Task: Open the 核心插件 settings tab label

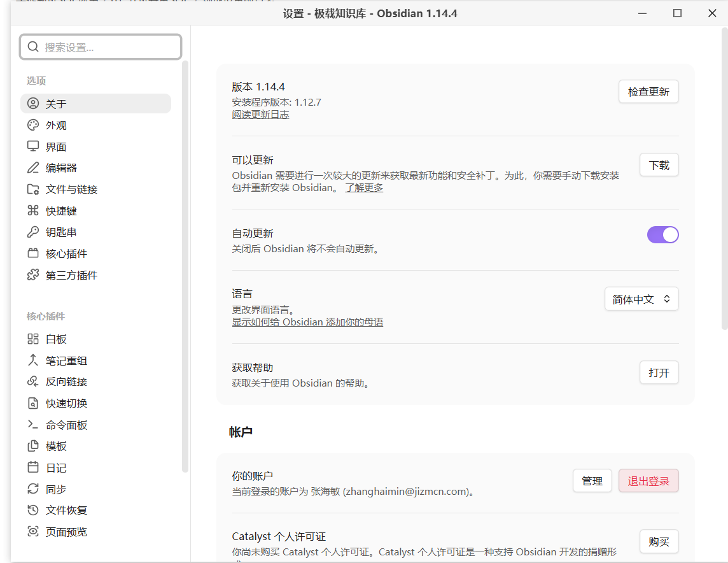Action: click(x=66, y=253)
